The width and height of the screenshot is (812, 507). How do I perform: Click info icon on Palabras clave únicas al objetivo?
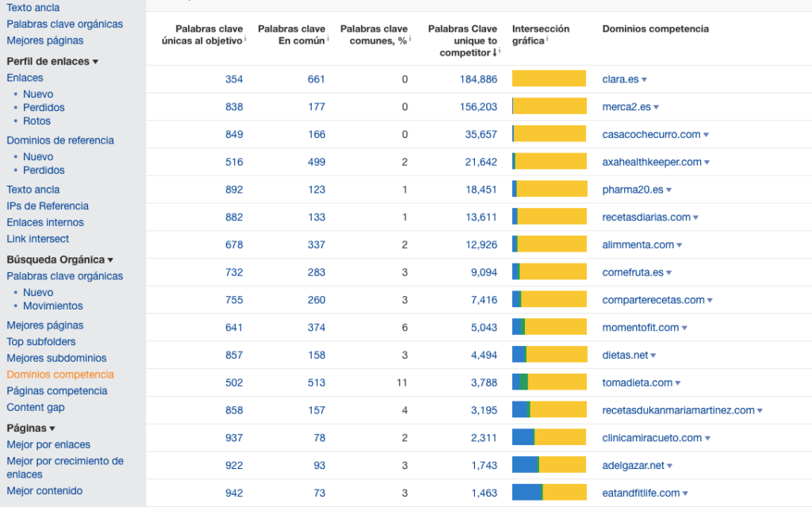pos(245,38)
